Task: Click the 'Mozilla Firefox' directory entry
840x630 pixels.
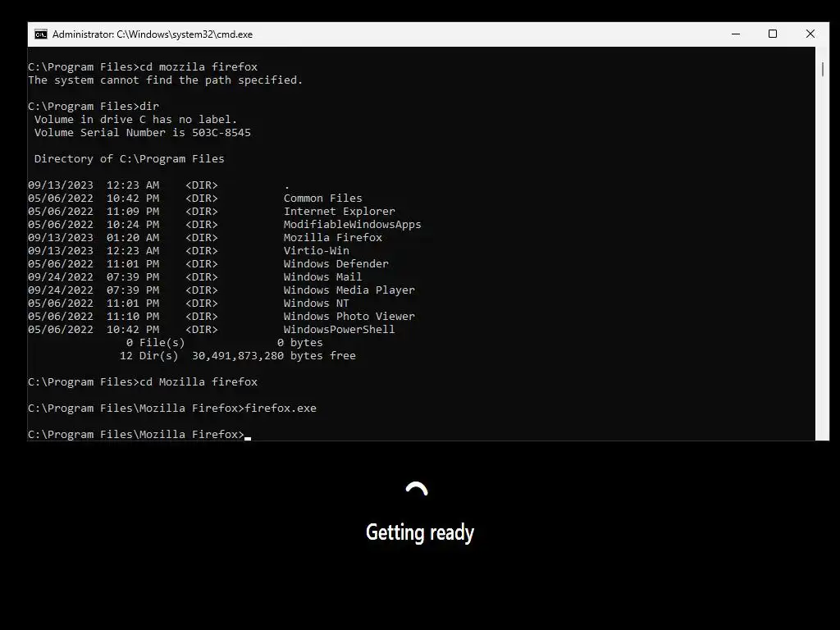Action: click(x=333, y=237)
